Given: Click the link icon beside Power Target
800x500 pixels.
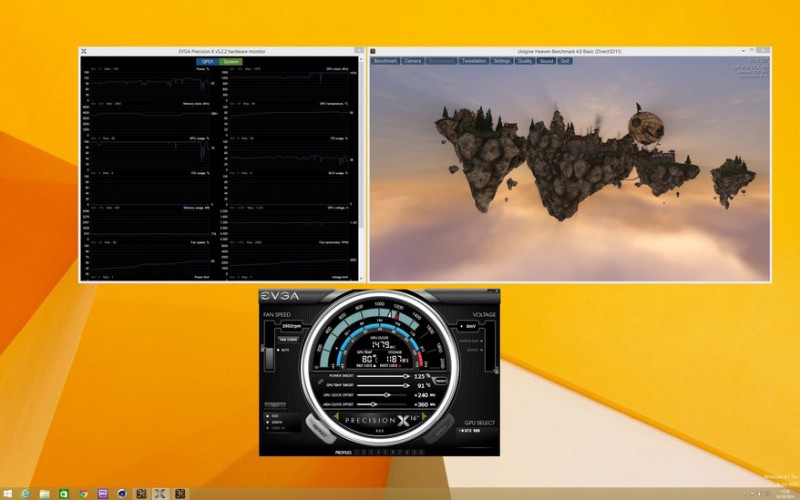Looking at the screenshot, I should tap(321, 381).
